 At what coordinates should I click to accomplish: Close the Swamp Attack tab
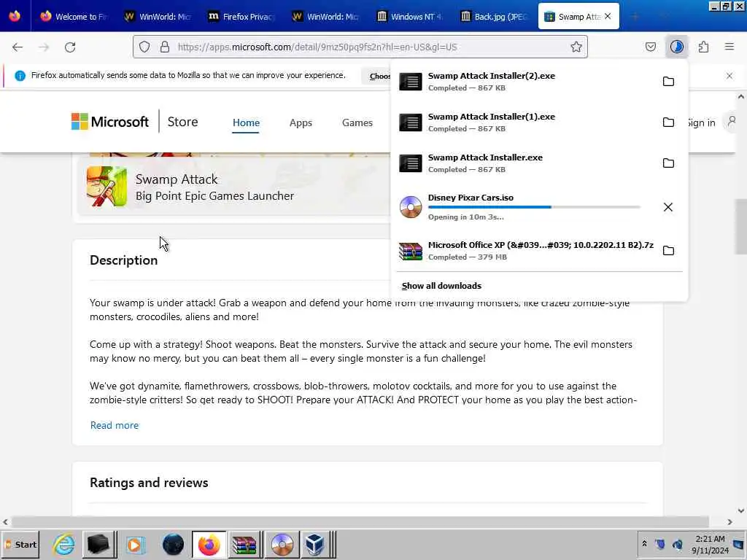pyautogui.click(x=608, y=16)
